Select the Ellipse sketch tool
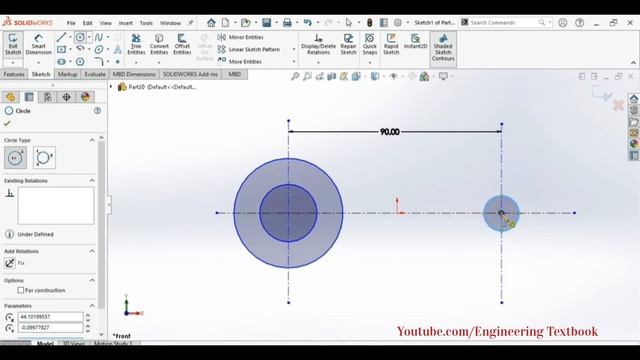Screen dimensions: 640x360 click(x=99, y=49)
